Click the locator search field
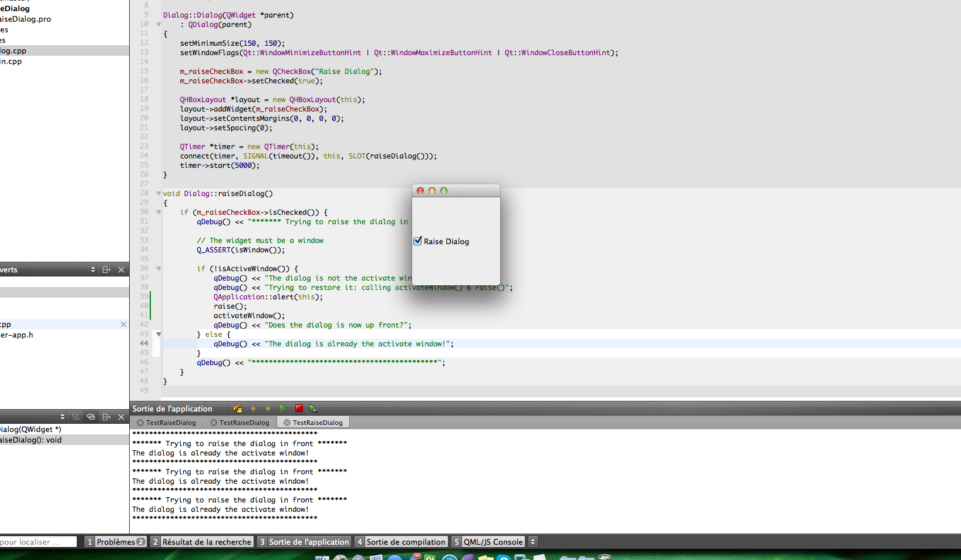961x560 pixels. pos(38,542)
